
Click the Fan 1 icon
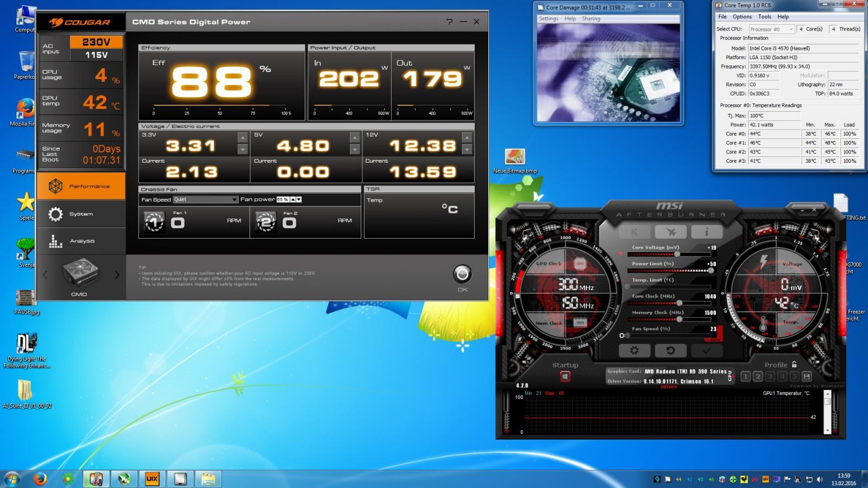pyautogui.click(x=154, y=222)
